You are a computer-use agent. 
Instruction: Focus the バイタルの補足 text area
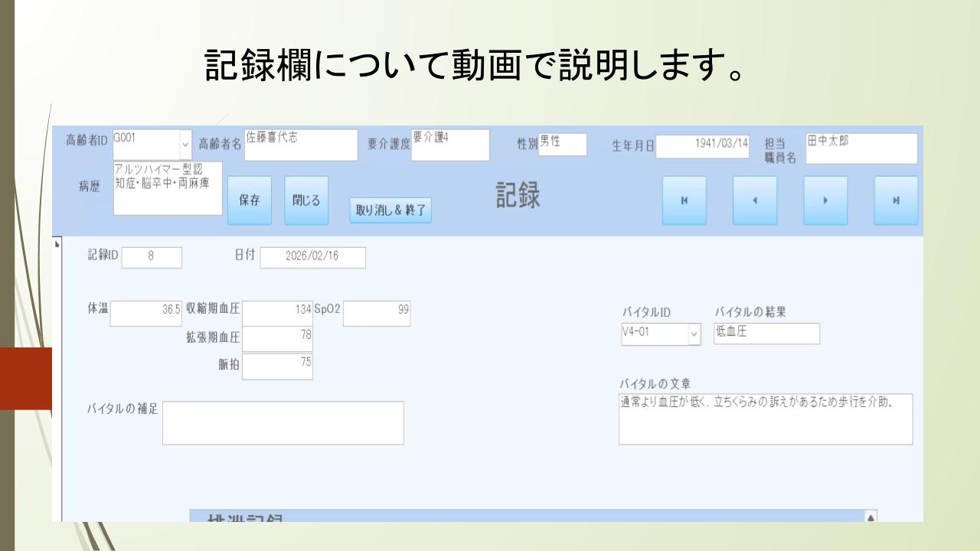[x=283, y=422]
